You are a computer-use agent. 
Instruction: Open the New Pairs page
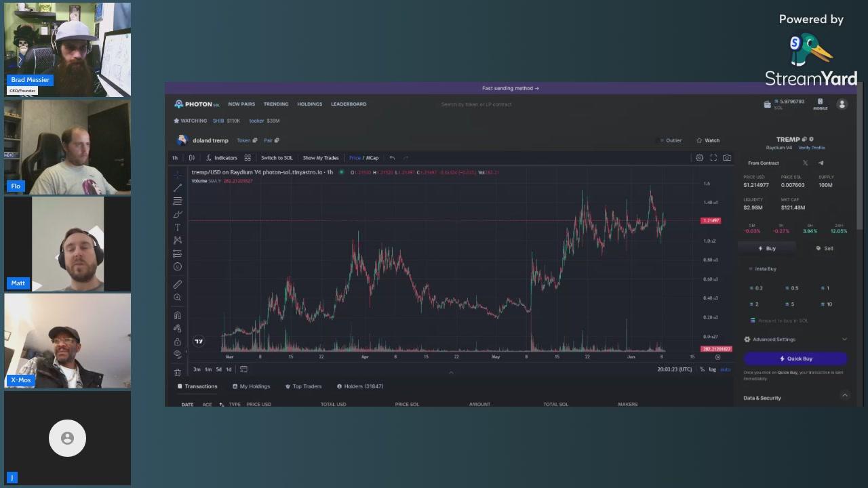241,104
